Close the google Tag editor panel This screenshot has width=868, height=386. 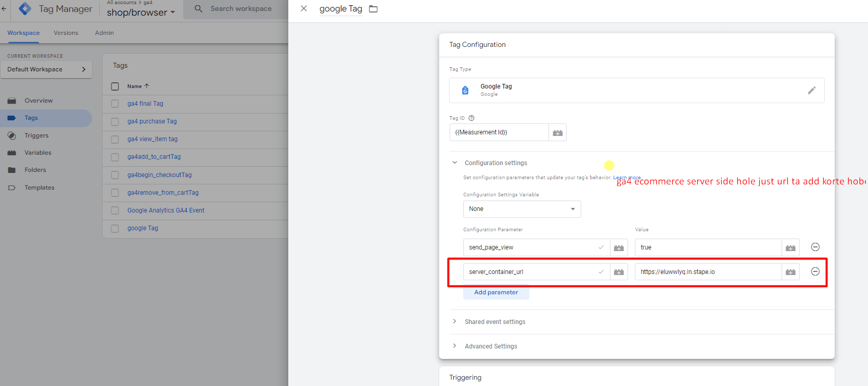pos(304,8)
